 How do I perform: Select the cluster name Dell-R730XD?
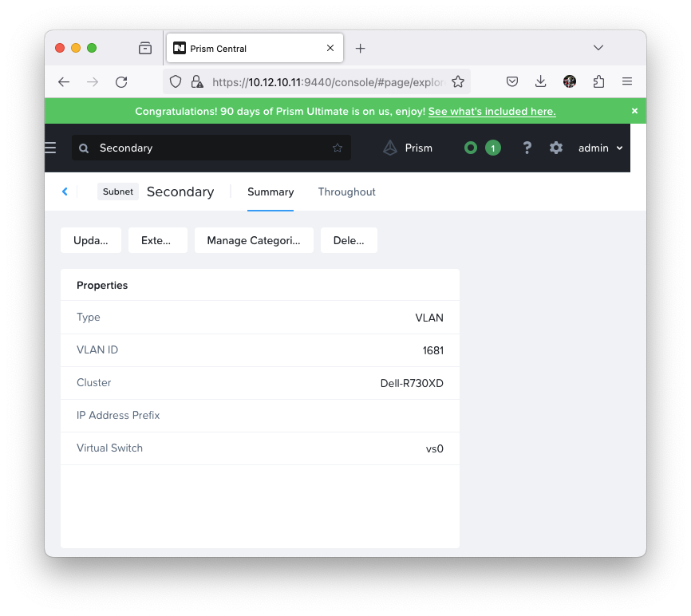pyautogui.click(x=412, y=383)
